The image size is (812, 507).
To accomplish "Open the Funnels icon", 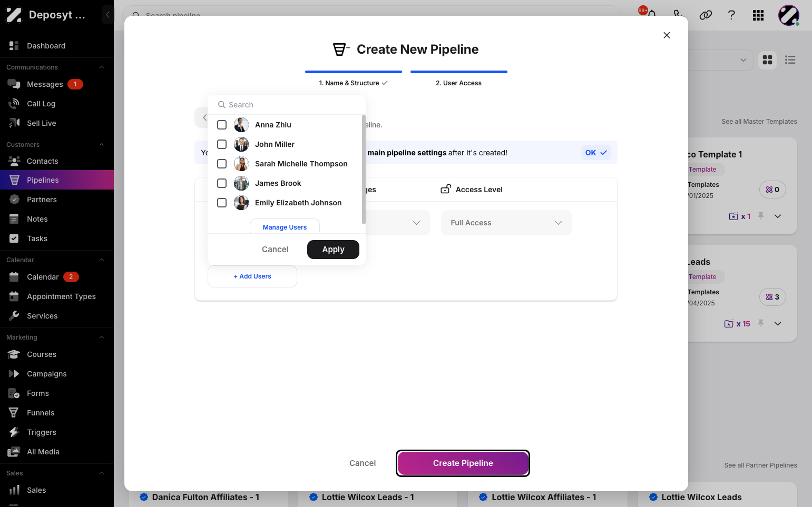I will click(14, 413).
